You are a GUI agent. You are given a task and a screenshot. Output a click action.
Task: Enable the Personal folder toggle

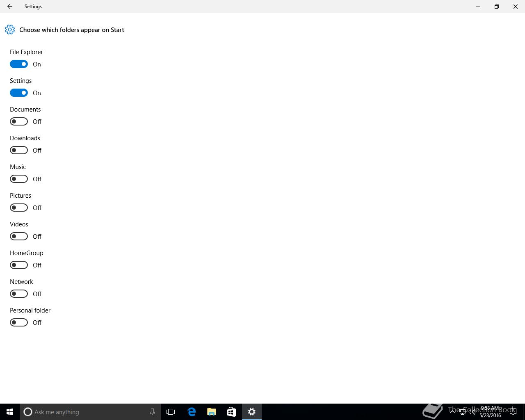[x=19, y=322]
